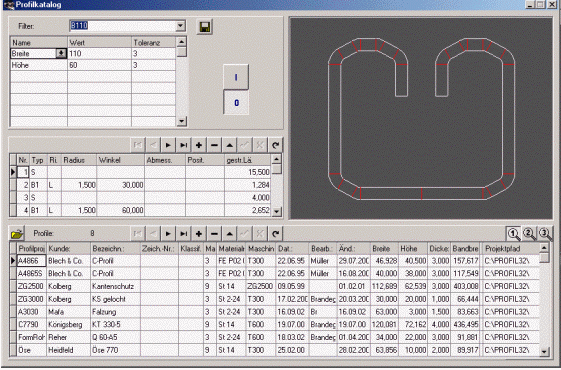
Task: Sort by the Kunde column header
Action: pos(68,248)
